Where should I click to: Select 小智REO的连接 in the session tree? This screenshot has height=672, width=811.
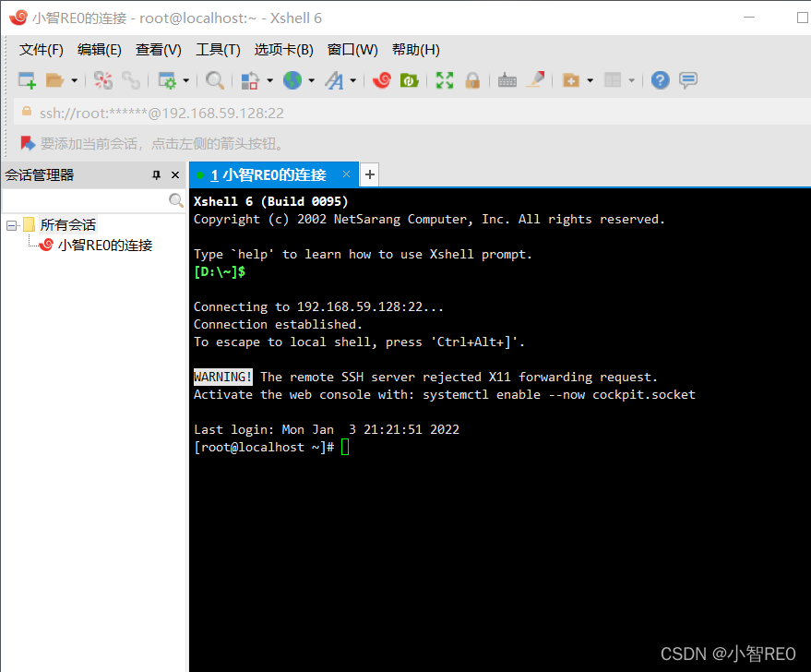105,246
